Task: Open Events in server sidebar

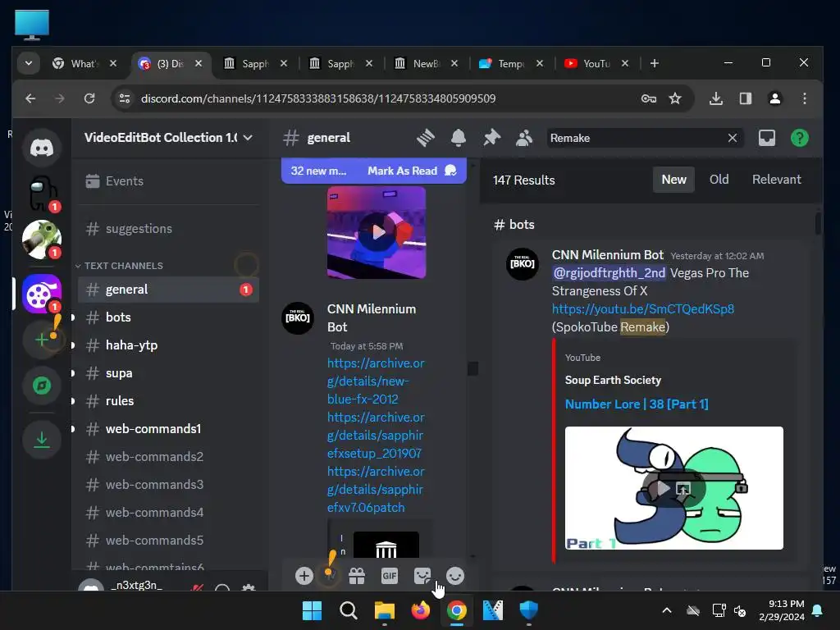Action: [x=168, y=181]
